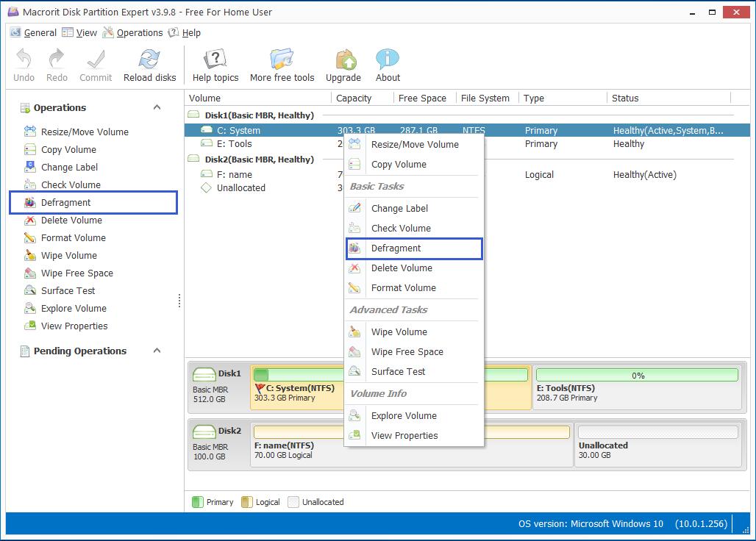Open the Help menu
This screenshot has width=756, height=541.
click(x=184, y=33)
